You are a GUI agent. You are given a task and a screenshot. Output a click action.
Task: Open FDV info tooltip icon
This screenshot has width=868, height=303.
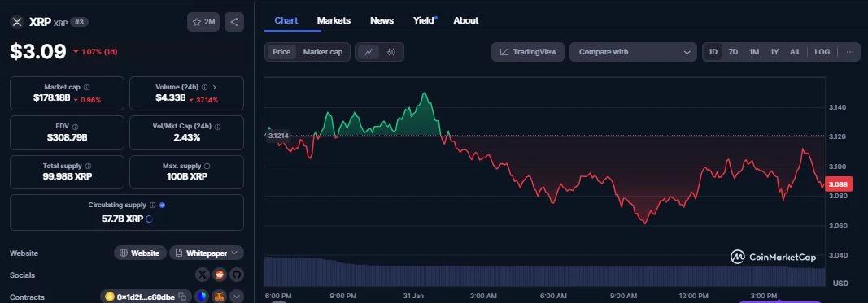pyautogui.click(x=76, y=127)
